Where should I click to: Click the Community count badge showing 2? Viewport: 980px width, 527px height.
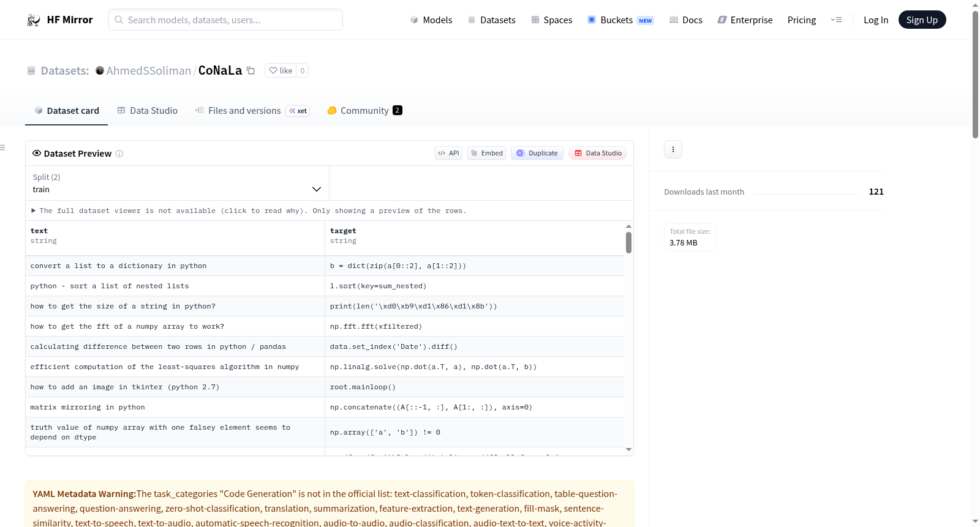click(398, 111)
